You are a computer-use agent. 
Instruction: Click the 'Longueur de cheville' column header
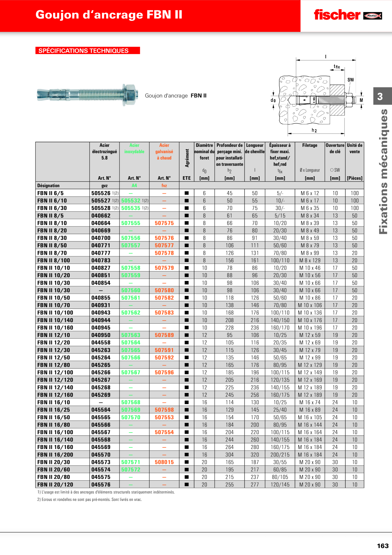click(255, 148)
